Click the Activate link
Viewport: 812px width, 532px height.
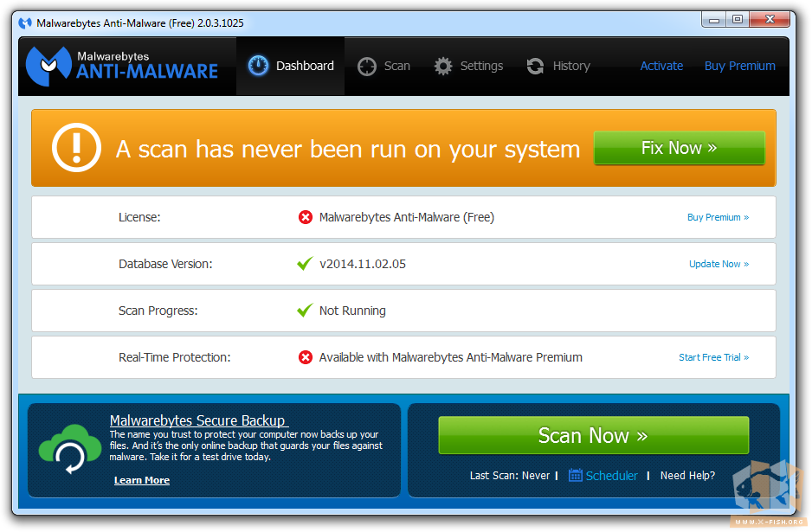click(x=661, y=66)
